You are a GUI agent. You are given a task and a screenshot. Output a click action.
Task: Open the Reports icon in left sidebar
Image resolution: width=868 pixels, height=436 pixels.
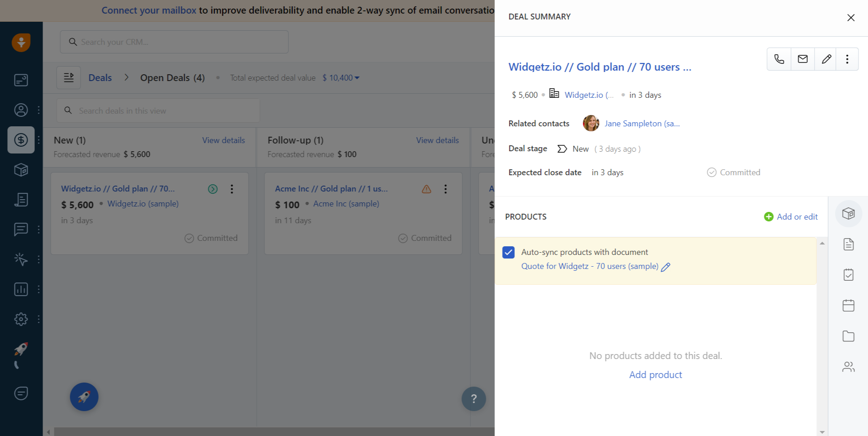[21, 289]
